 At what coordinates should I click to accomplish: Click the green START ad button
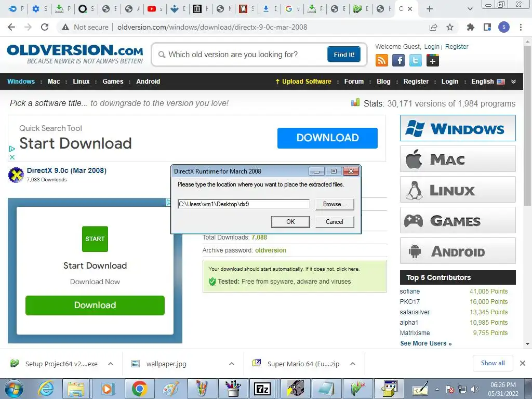(95, 239)
